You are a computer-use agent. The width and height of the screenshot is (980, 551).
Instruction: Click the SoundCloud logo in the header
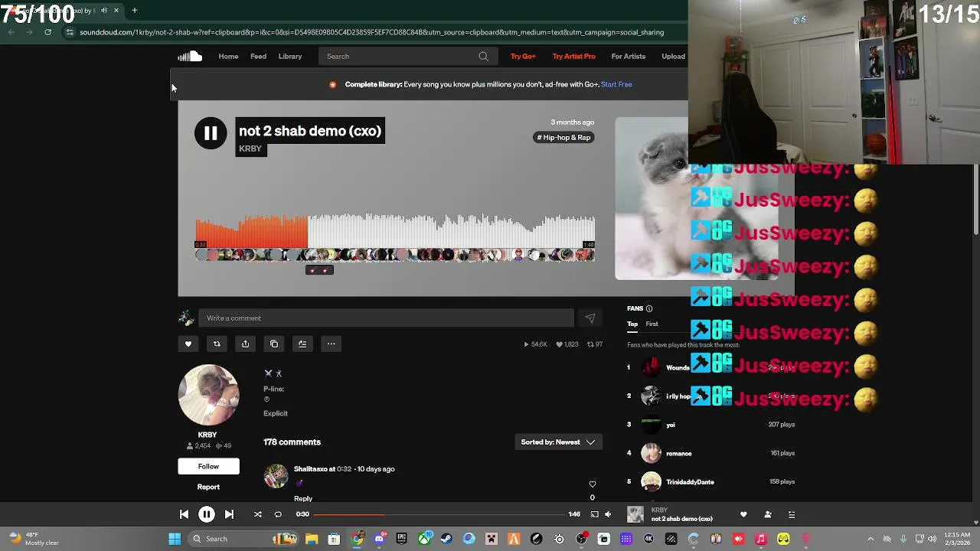coord(190,56)
